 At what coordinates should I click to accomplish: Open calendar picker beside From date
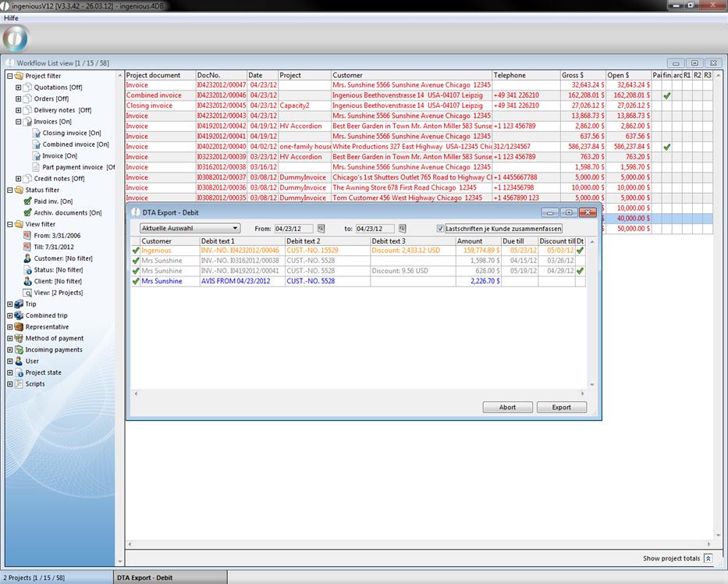point(321,228)
